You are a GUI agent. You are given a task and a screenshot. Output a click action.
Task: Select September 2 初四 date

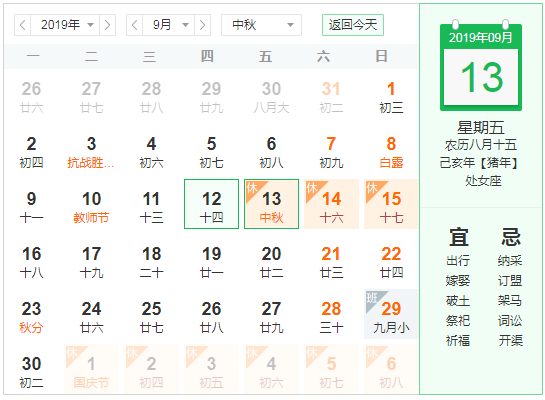point(31,152)
